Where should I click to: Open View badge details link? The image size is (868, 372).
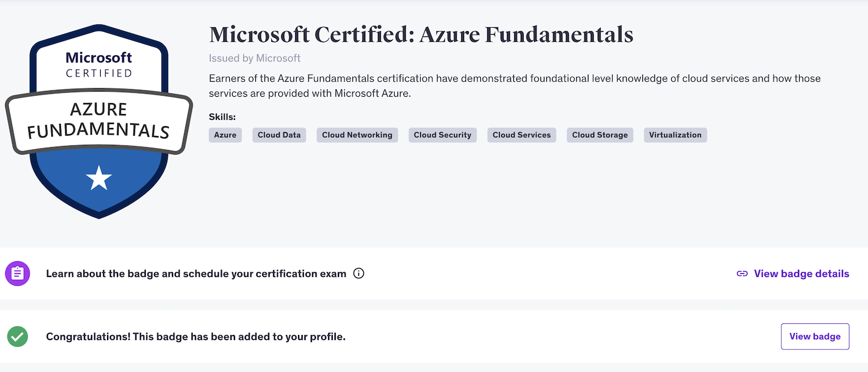coord(801,273)
